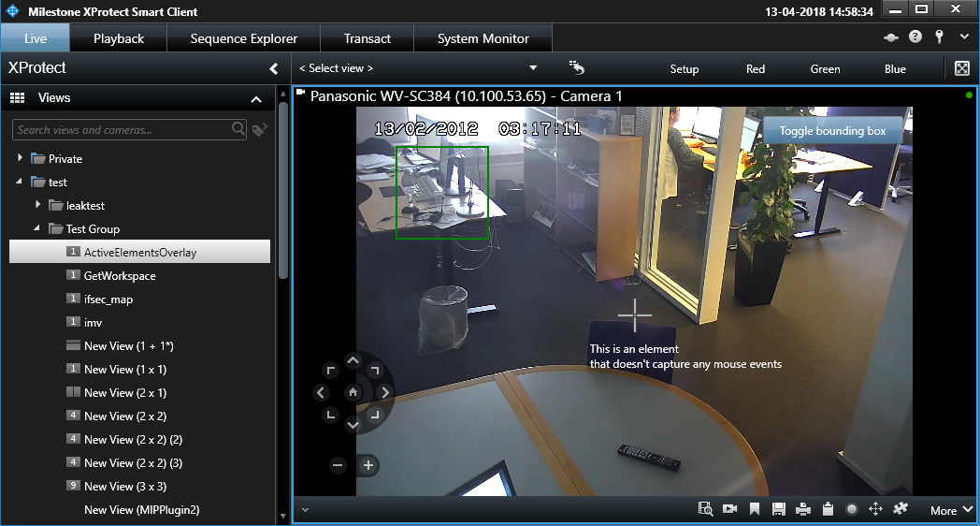
Task: Open the System Monitor tab
Action: click(483, 38)
